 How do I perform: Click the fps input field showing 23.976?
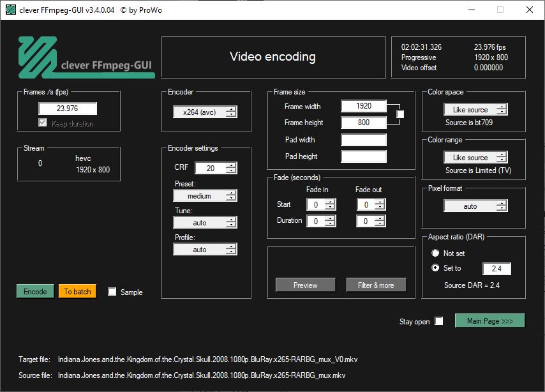point(68,109)
